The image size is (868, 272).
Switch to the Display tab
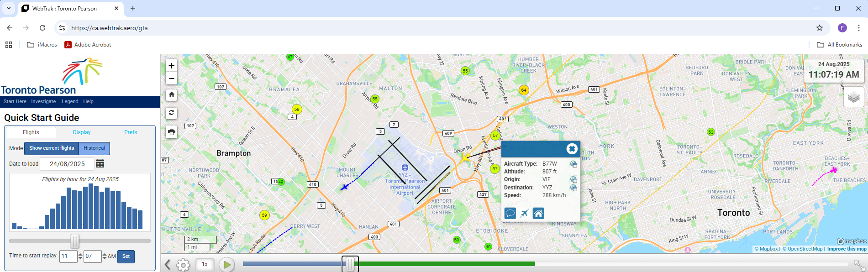[x=82, y=132]
